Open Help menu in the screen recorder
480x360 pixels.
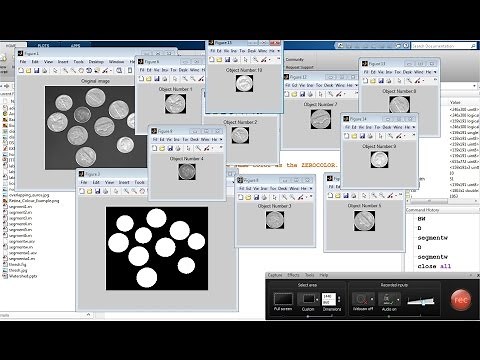(324, 275)
